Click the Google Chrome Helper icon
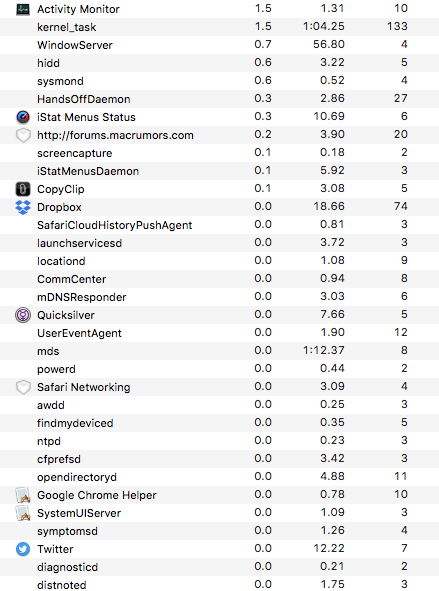Screen dimensions: 439x591 click(23, 495)
